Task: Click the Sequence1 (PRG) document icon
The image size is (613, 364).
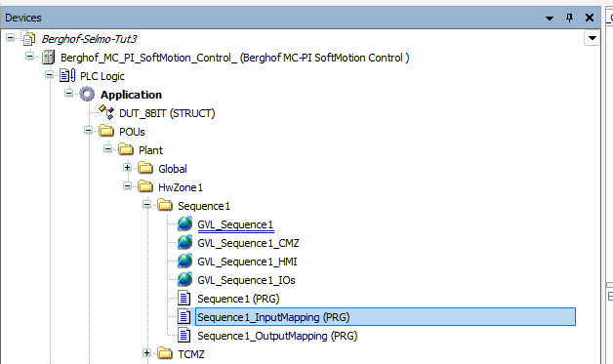Action: point(184,299)
